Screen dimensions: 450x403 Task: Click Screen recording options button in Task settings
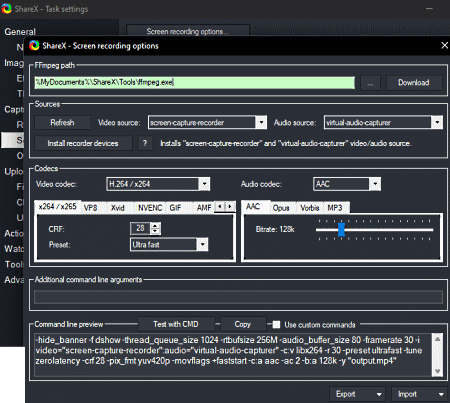188,31
